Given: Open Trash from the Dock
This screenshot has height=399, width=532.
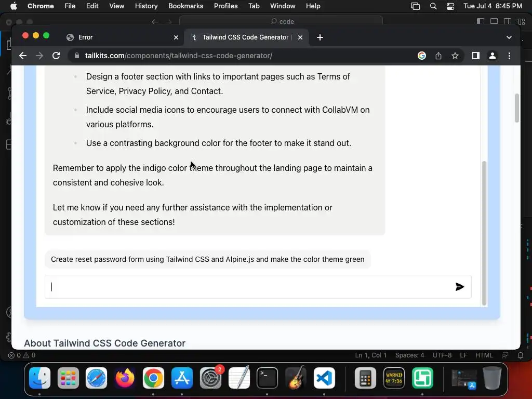Looking at the screenshot, I should point(492,378).
